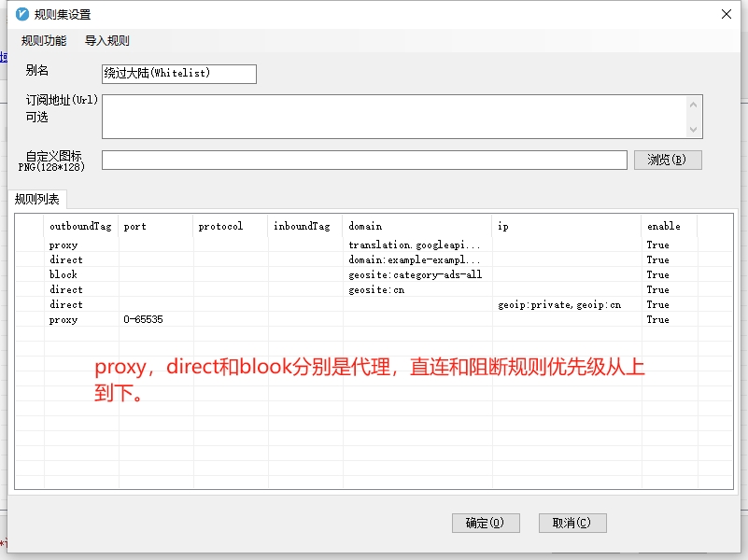Switch to the 规则列表 tab
The image size is (748, 560).
[x=37, y=199]
